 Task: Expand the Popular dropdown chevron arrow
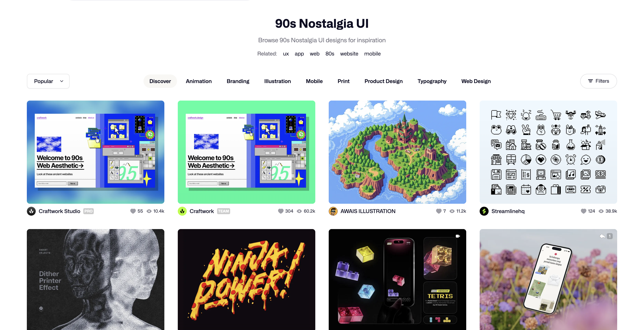click(x=62, y=81)
